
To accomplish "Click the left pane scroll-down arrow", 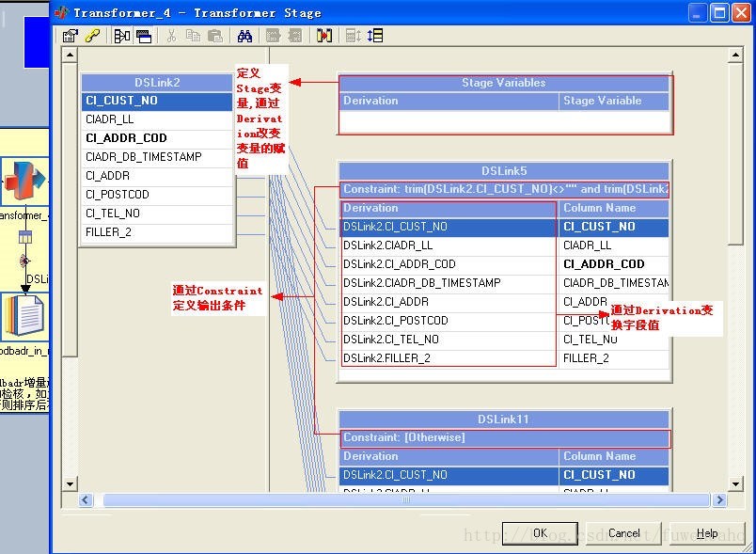I will [x=70, y=483].
